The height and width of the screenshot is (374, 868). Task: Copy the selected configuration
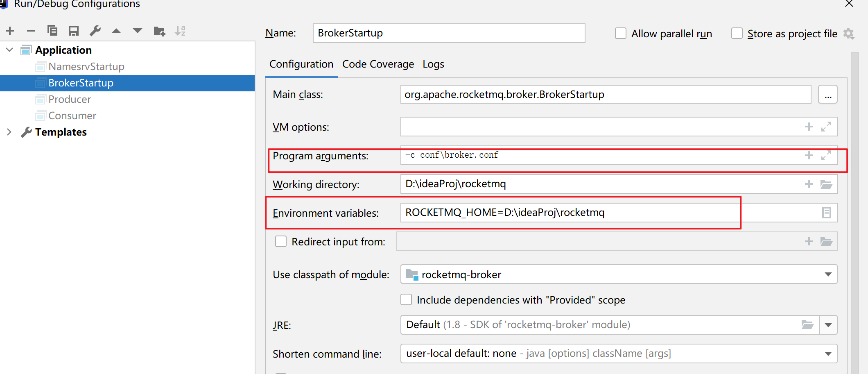tap(52, 31)
